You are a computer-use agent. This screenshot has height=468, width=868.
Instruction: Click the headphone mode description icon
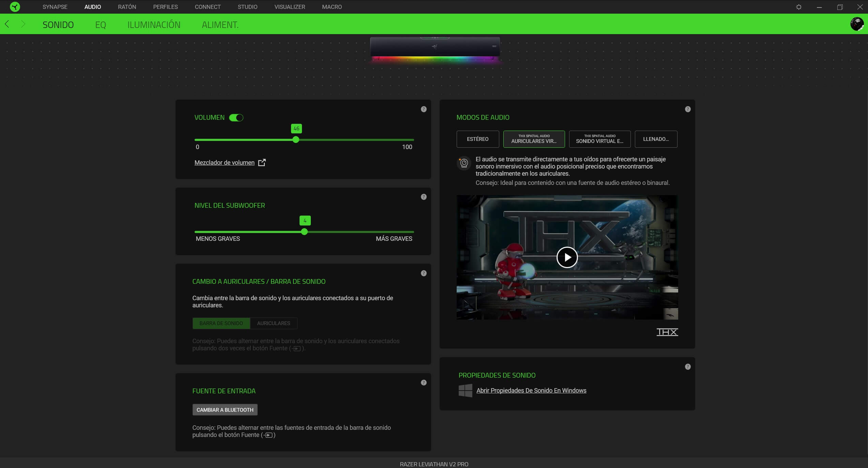pyautogui.click(x=463, y=163)
